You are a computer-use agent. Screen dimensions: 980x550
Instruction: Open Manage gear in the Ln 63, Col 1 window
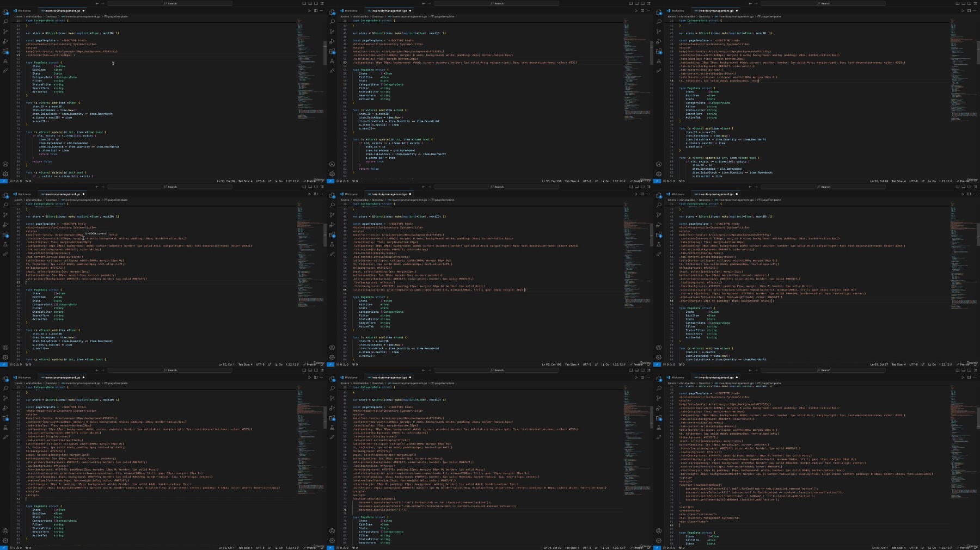point(5,357)
